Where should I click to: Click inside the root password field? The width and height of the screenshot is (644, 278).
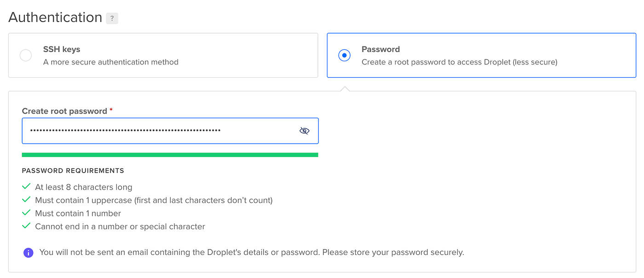click(x=156, y=131)
